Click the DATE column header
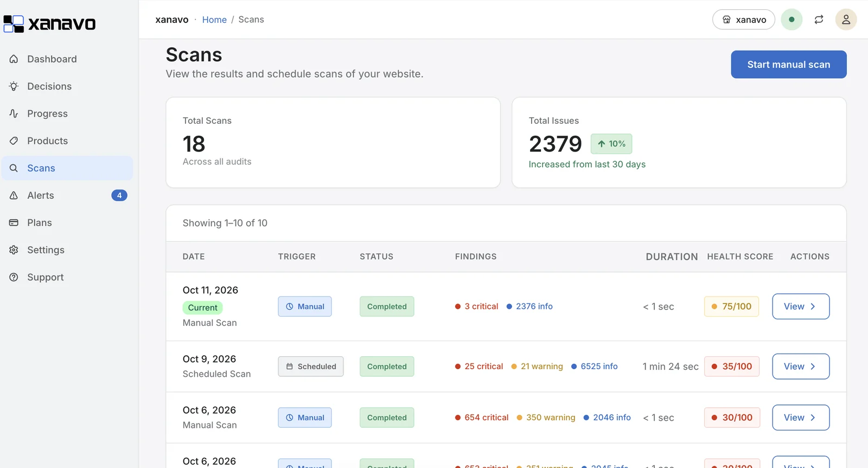The image size is (868, 468). (x=194, y=257)
